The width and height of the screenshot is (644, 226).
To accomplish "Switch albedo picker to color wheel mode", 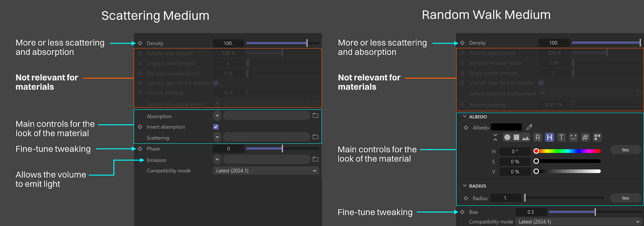I will pos(507,138).
